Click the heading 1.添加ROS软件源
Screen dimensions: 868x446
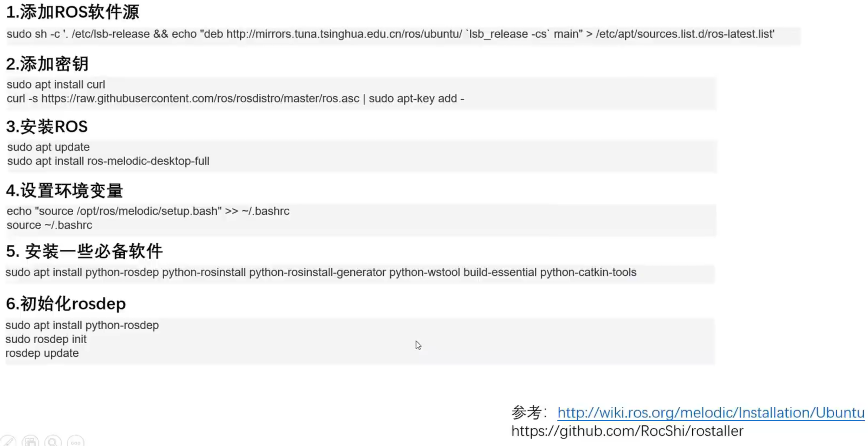click(x=73, y=12)
